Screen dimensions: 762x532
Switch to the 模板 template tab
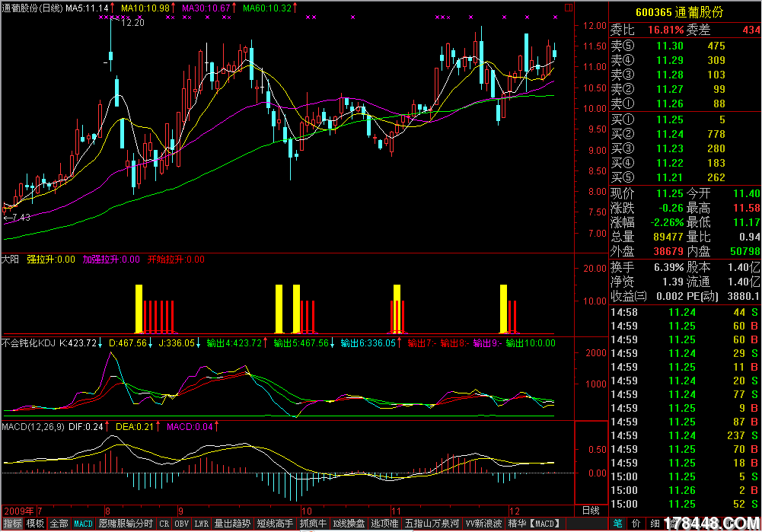(x=36, y=524)
